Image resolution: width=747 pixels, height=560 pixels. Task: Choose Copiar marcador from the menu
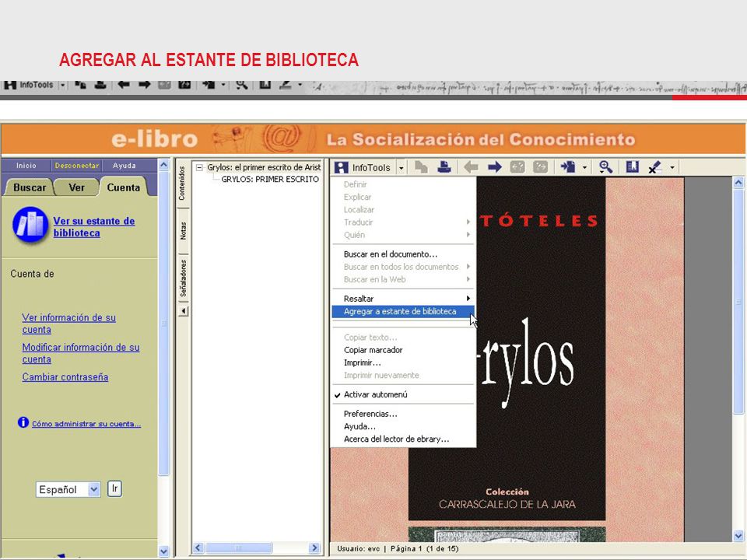click(x=403, y=350)
